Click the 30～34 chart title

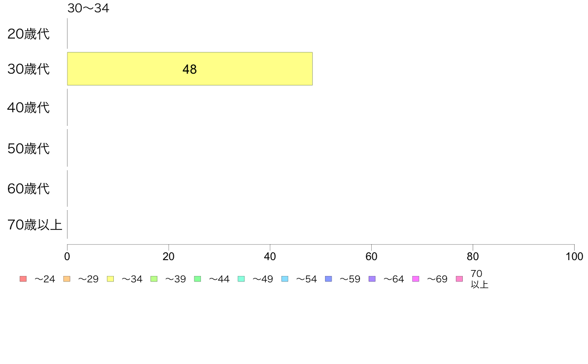point(89,8)
